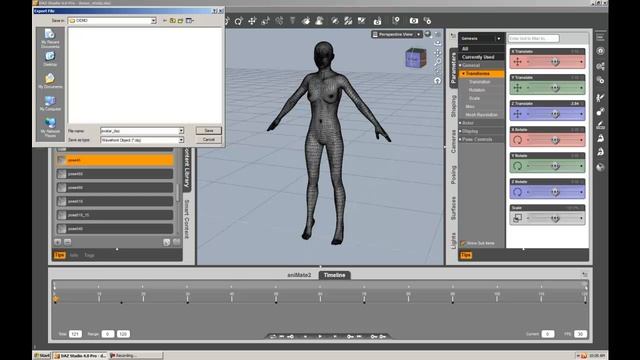Open the Timeline pane options menu icon
Image resolution: width=640 pixels, height=360 pixels.
(584, 274)
